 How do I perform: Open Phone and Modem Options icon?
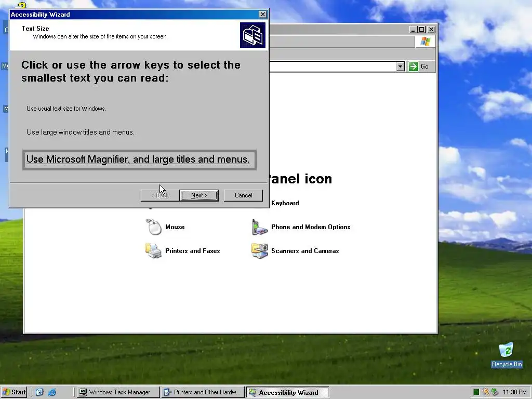(260, 227)
